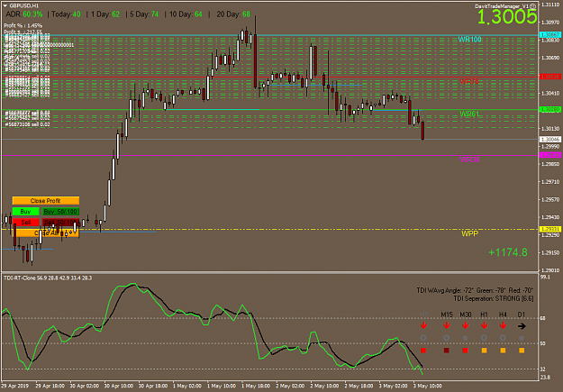The height and width of the screenshot is (392, 563).
Task: Select the green WR61 level label
Action: (x=469, y=114)
